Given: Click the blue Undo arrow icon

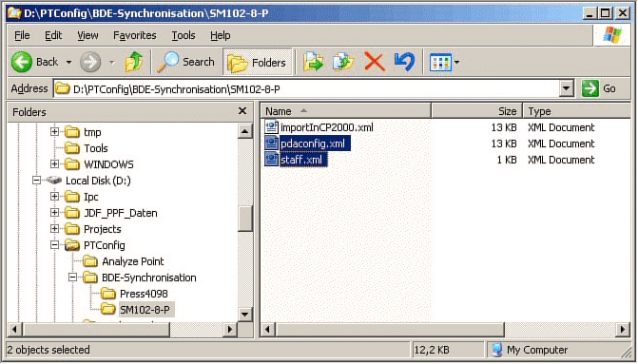Looking at the screenshot, I should (404, 62).
